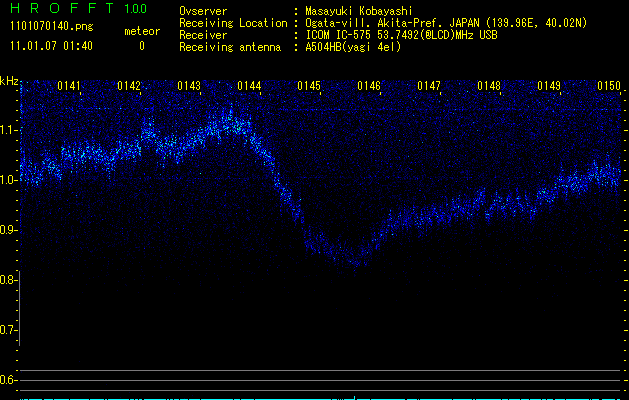Click the 11.01.07 01:40 timestamp

point(50,46)
